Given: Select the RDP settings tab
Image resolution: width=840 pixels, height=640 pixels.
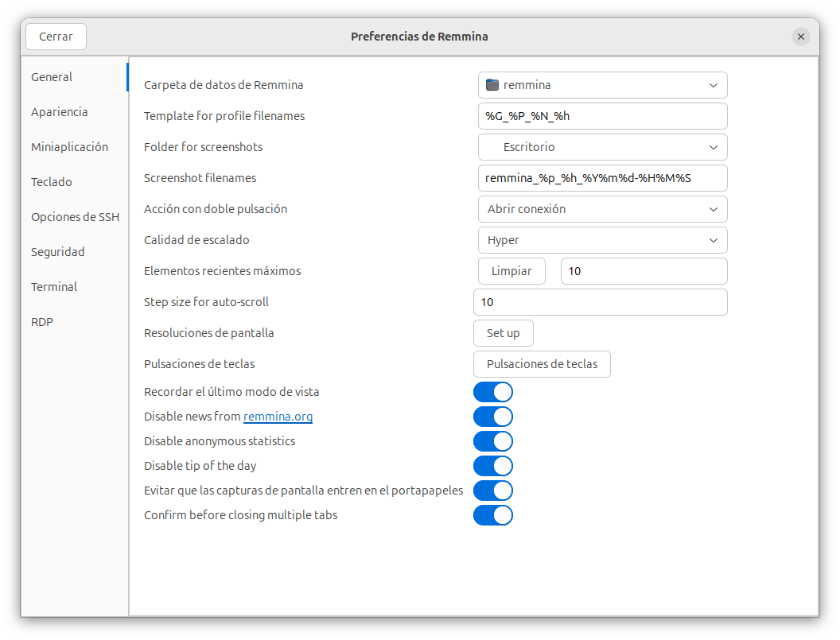Looking at the screenshot, I should (42, 322).
